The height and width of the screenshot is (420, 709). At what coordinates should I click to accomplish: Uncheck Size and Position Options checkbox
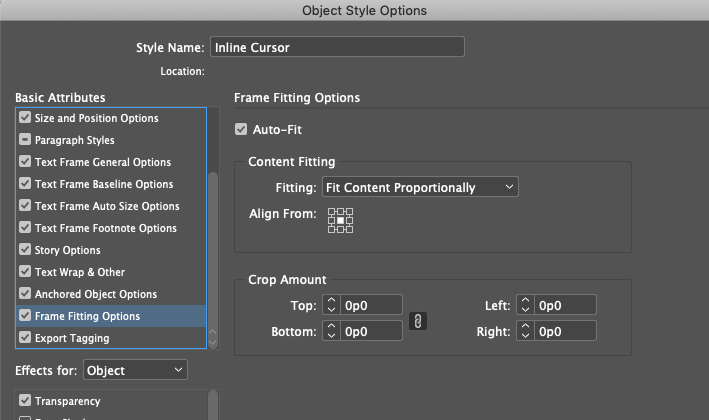25,118
